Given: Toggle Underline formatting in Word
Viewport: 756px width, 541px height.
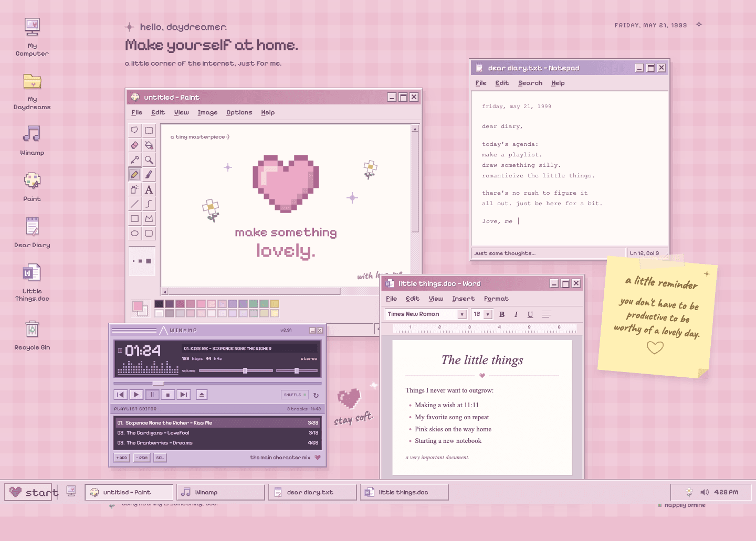Looking at the screenshot, I should [530, 314].
